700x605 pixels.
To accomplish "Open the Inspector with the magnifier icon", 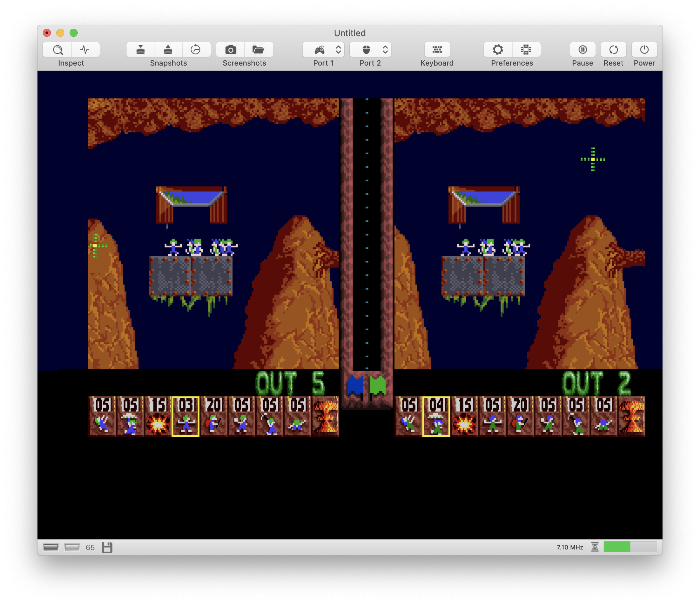I will (58, 50).
